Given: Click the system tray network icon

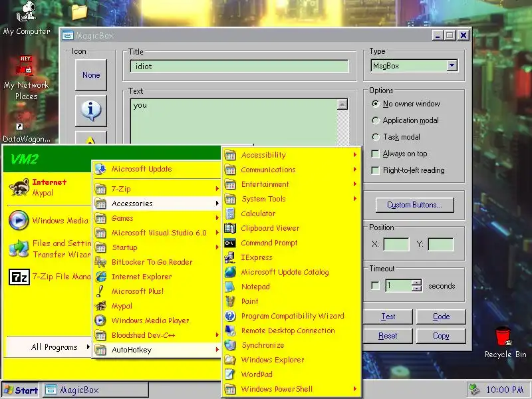Looking at the screenshot, I should coord(475,390).
